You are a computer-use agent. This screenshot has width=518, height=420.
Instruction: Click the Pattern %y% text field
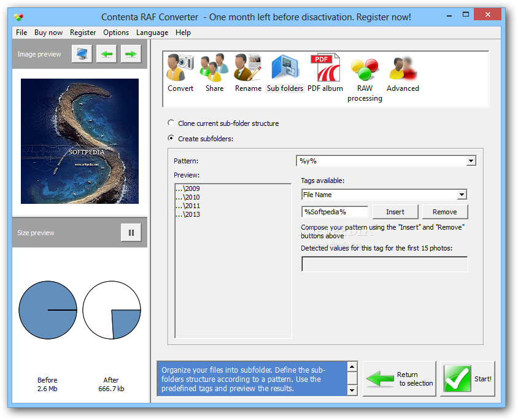[x=381, y=161]
